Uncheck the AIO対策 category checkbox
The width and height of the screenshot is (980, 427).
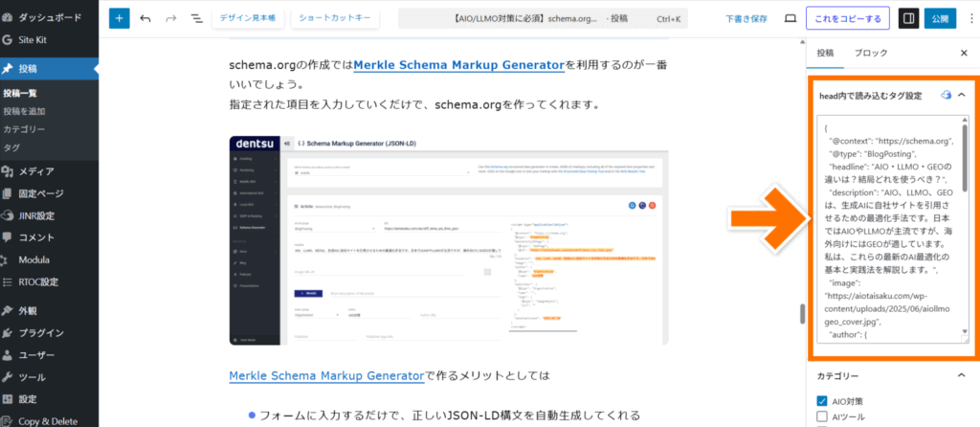[x=822, y=401]
